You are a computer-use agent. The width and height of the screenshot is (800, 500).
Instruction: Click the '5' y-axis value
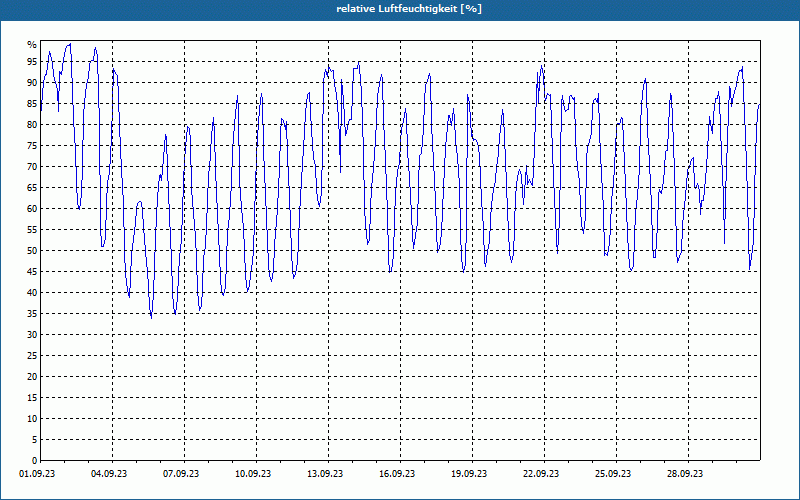tap(34, 440)
